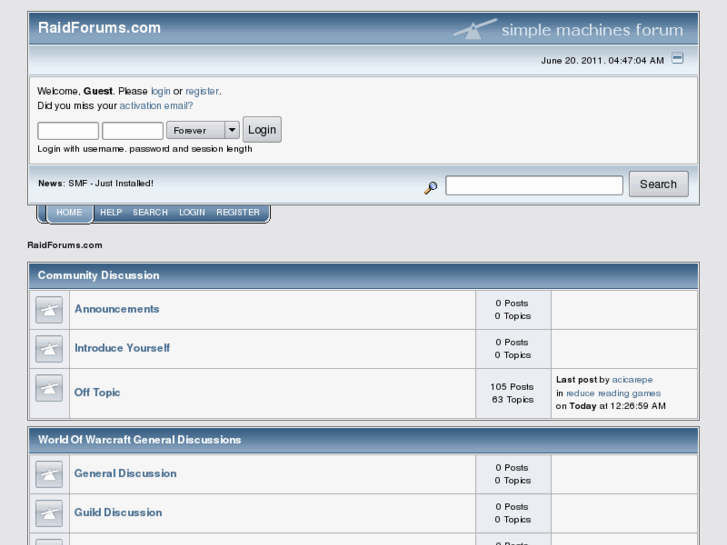Open the REGISTER menu item
This screenshot has width=727, height=545.
pyautogui.click(x=238, y=212)
